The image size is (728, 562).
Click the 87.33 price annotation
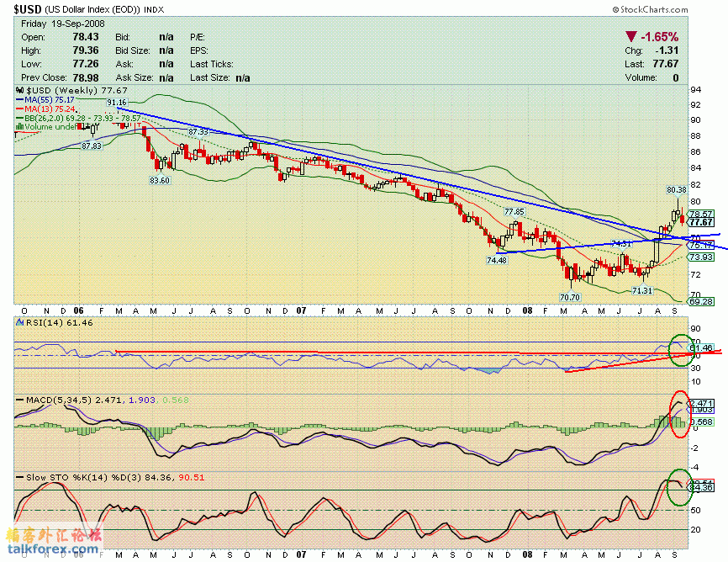[x=198, y=132]
